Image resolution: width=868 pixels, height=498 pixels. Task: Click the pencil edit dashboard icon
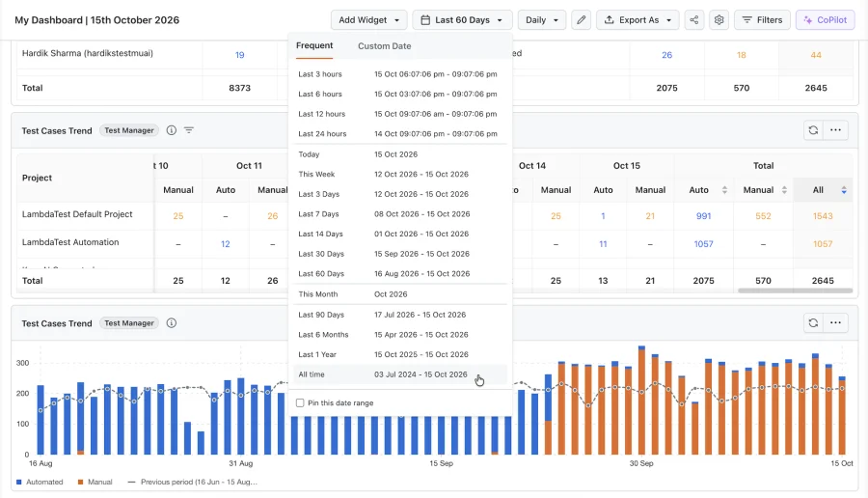(x=581, y=20)
